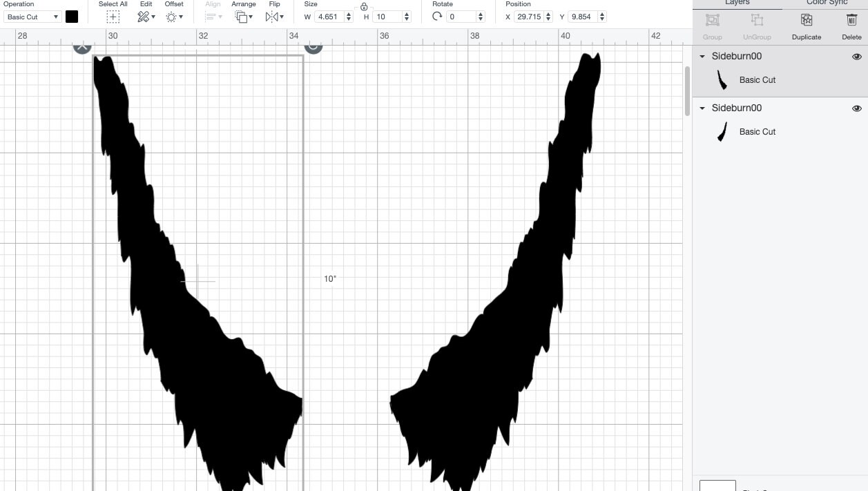
Task: Hide the highlighted Sideburn00 layer via eye icon
Action: 857,57
